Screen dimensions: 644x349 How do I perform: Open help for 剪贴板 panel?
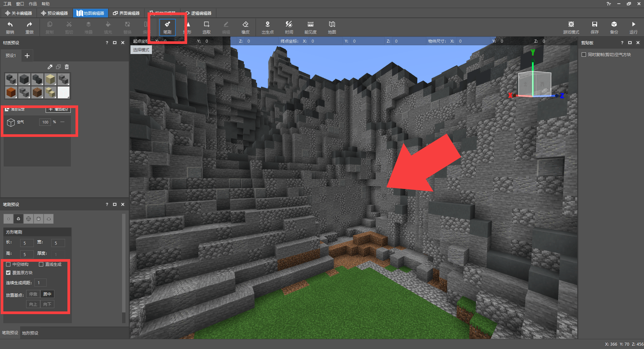(622, 43)
